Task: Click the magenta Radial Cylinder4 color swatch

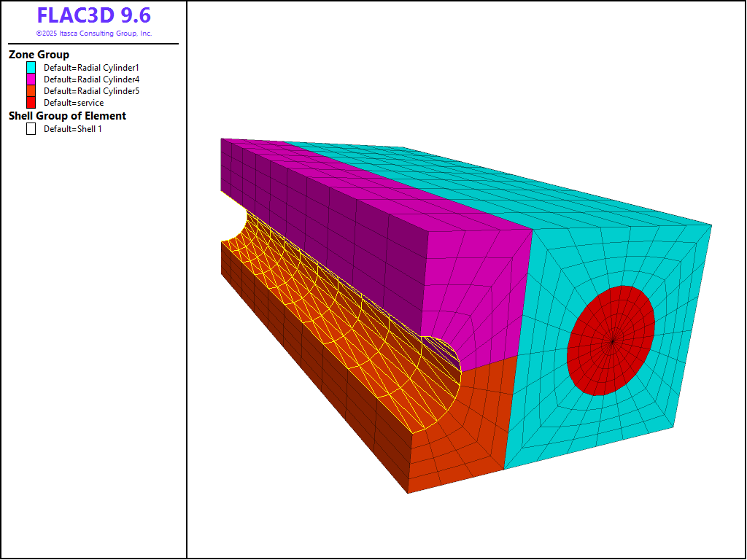Action: (x=31, y=79)
